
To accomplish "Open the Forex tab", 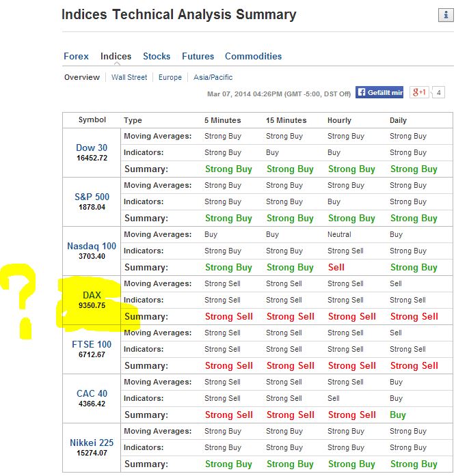I will [76, 56].
